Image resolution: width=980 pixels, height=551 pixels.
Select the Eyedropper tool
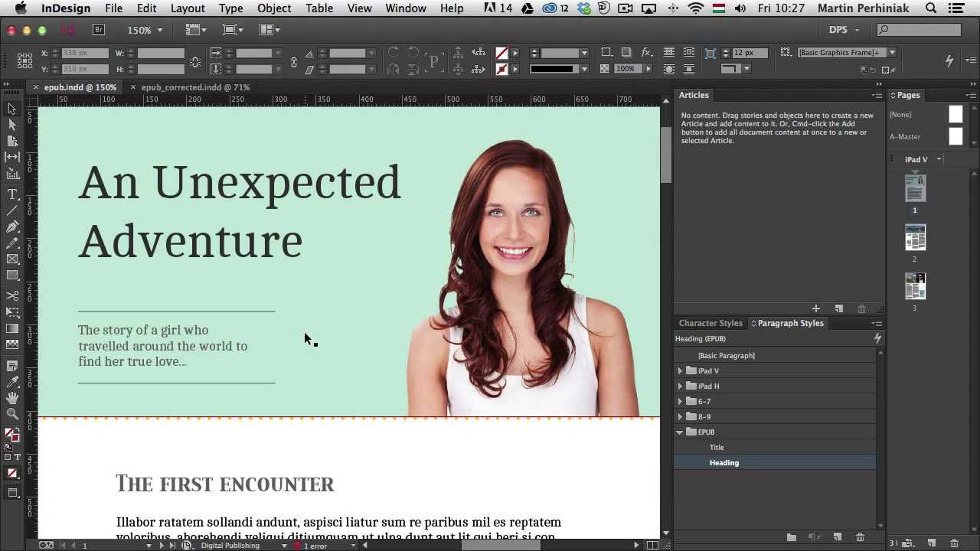[x=12, y=382]
